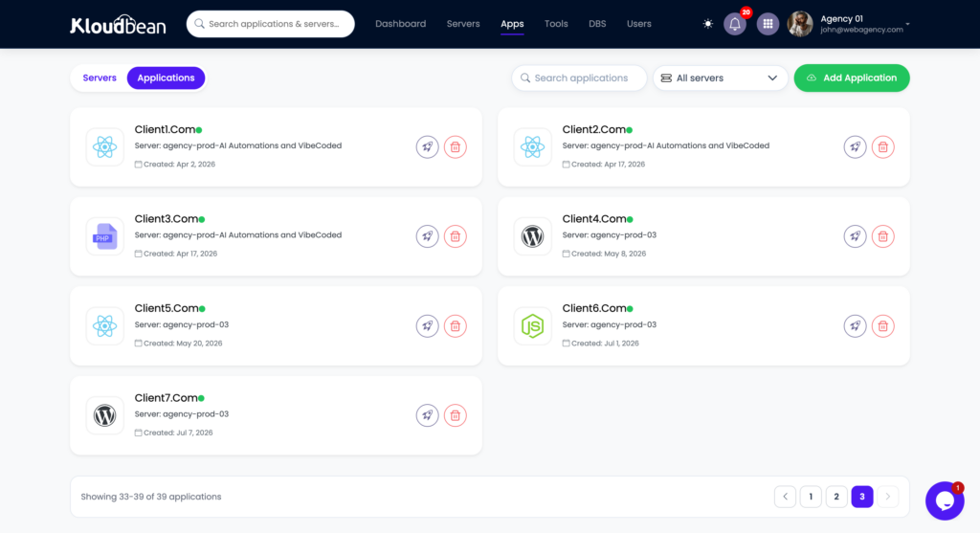Open the Client5.Com application title
Image resolution: width=980 pixels, height=533 pixels.
click(x=167, y=308)
